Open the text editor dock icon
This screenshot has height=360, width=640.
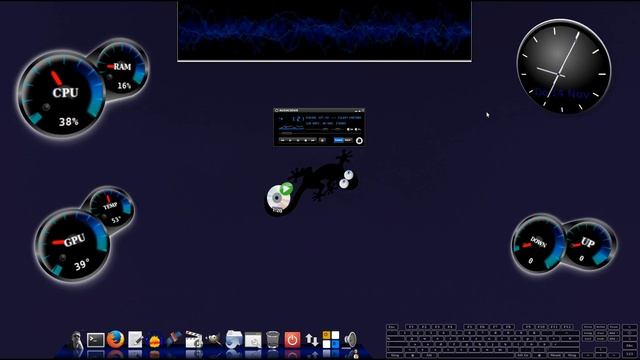click(x=135, y=340)
